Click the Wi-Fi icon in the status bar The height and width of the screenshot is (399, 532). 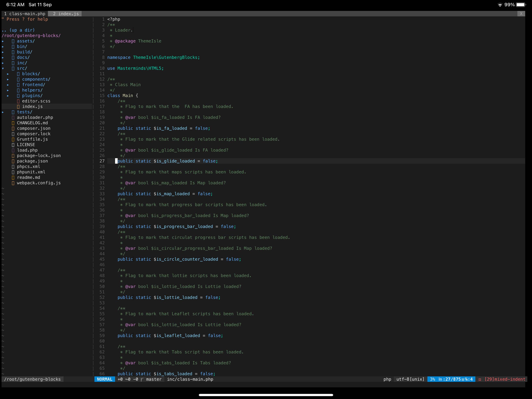500,4
